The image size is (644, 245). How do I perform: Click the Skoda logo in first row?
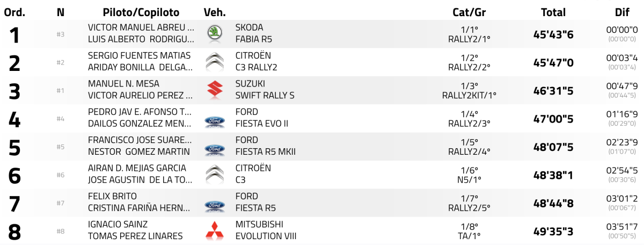tap(215, 33)
